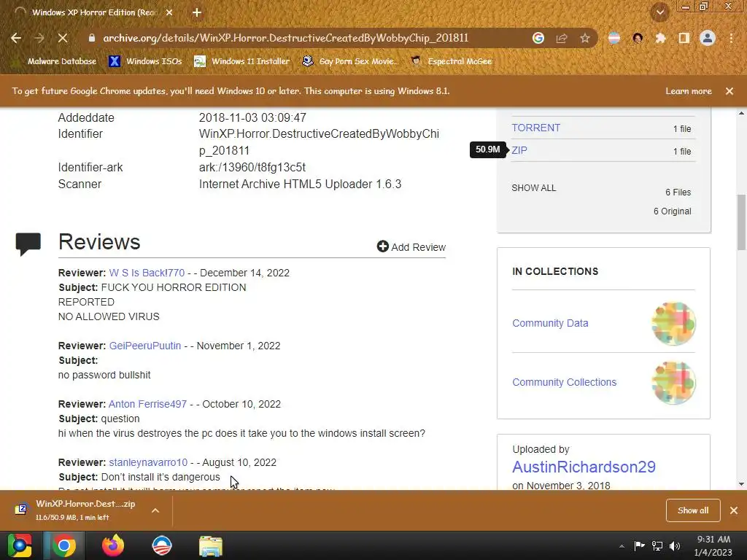Stop loading the page
The image size is (747, 560).
click(x=63, y=38)
